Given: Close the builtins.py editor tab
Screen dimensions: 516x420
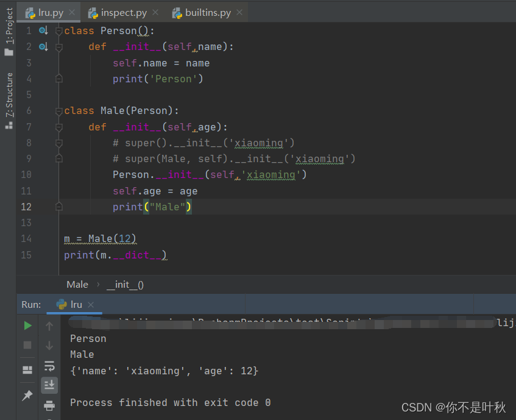Looking at the screenshot, I should coord(239,13).
